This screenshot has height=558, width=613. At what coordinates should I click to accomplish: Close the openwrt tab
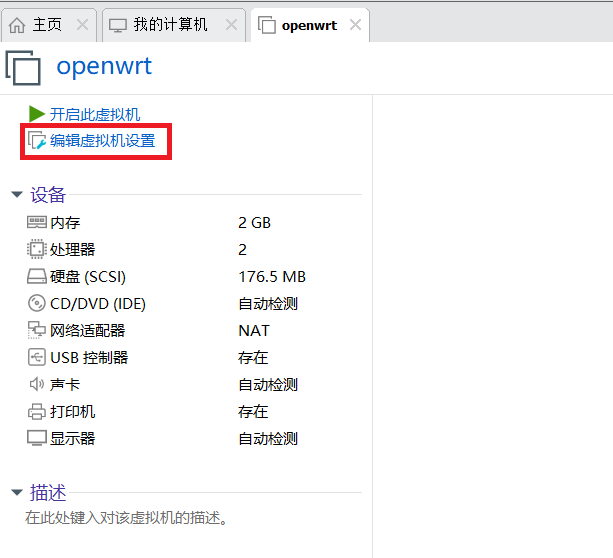pos(355,25)
